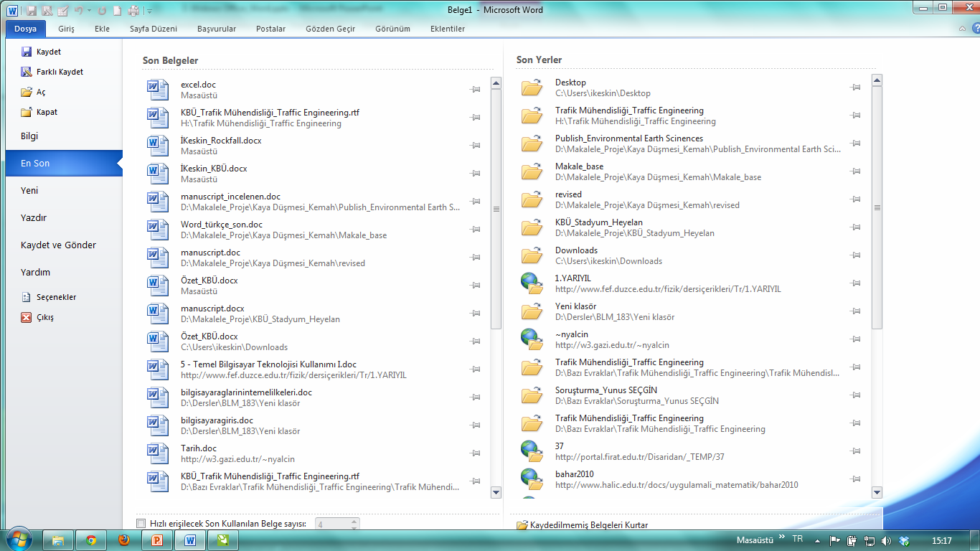The width and height of the screenshot is (980, 551).
Task: Click Kapat (Close) in backstage menu
Action: pos(39,112)
